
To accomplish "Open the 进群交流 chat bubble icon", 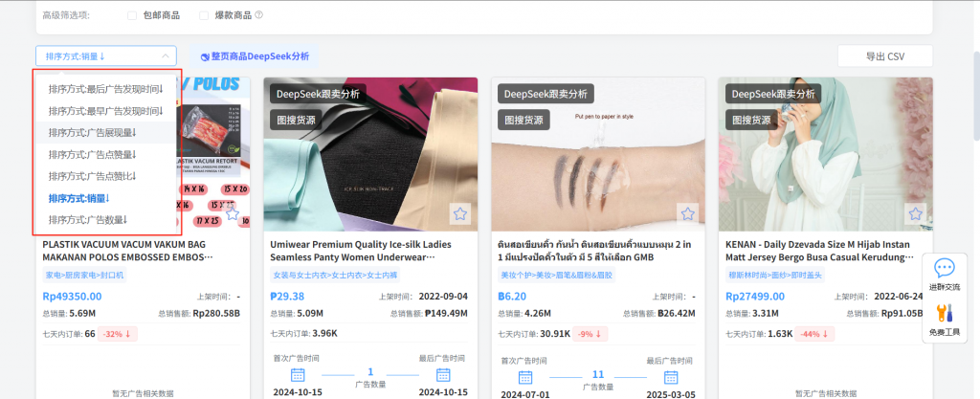I will coord(945,269).
